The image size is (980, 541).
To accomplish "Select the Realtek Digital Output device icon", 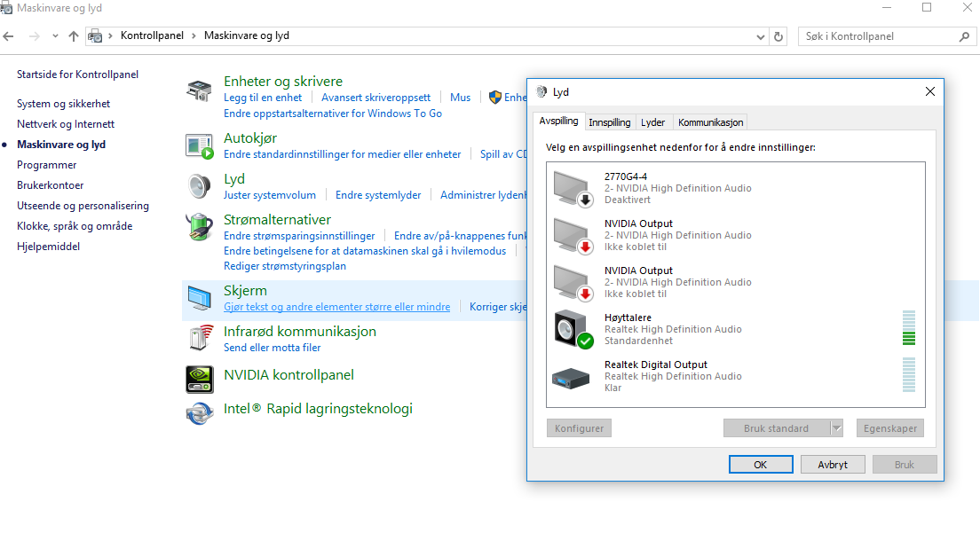I will tap(571, 378).
